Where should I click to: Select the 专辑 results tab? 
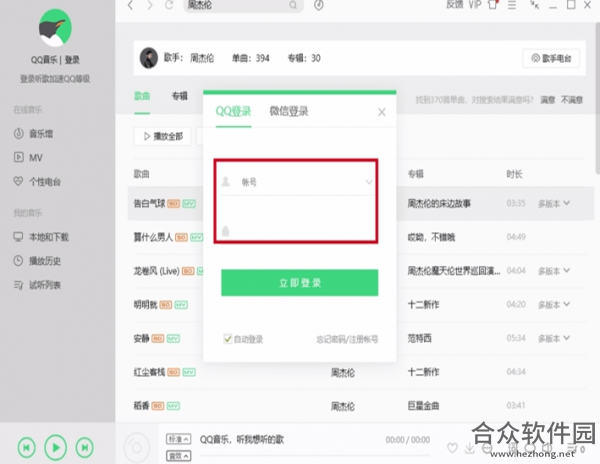coord(179,96)
